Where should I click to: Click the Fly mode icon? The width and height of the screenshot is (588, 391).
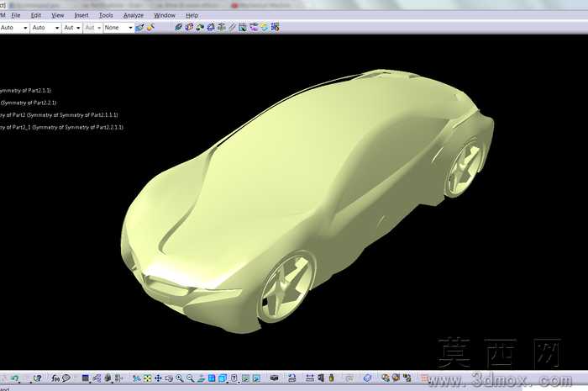click(x=137, y=378)
